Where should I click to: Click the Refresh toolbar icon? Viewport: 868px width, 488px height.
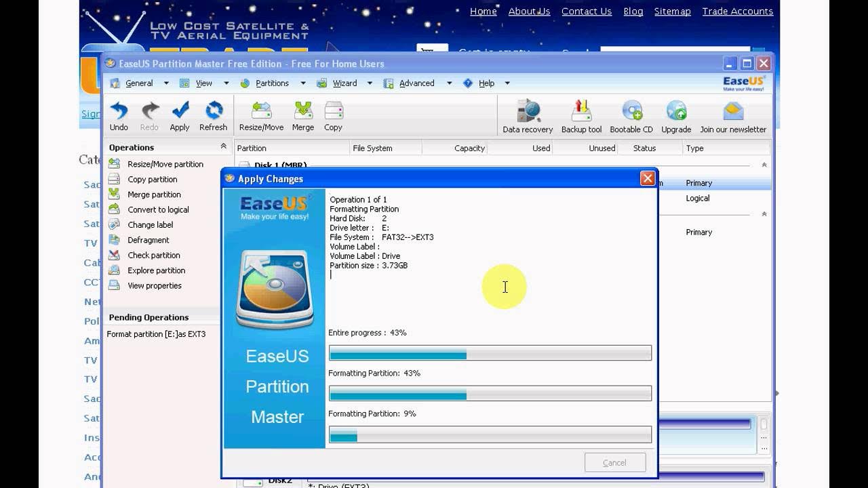pyautogui.click(x=214, y=110)
